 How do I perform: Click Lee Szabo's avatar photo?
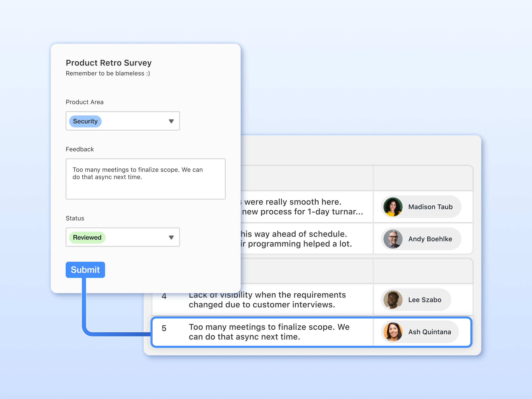coord(393,300)
